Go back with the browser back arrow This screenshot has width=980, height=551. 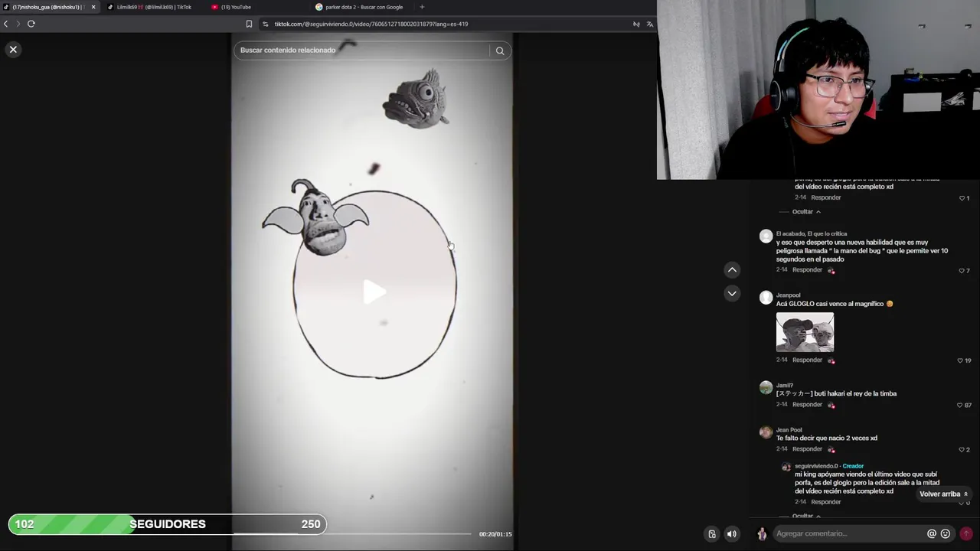[5, 24]
